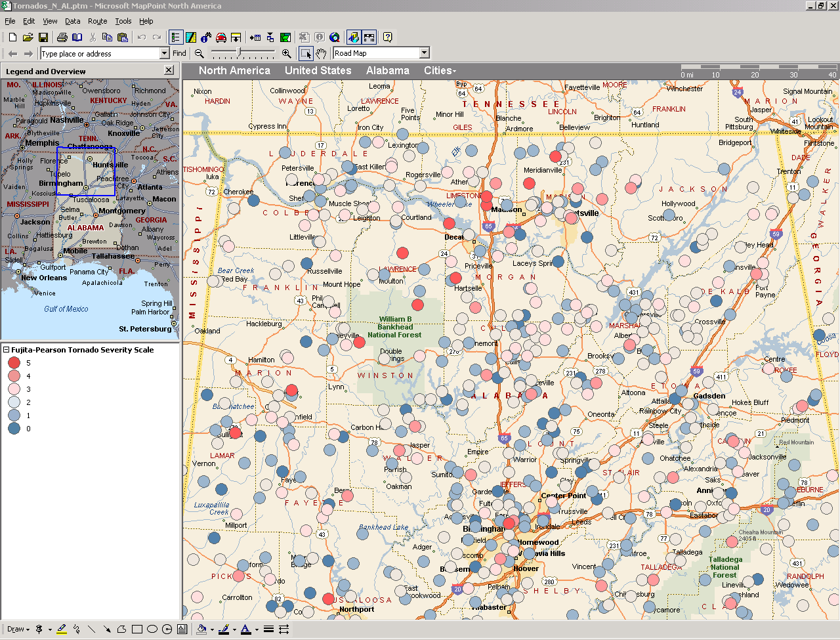Click the Find Nearby Places icon
This screenshot has height=640, width=840.
tap(206, 37)
